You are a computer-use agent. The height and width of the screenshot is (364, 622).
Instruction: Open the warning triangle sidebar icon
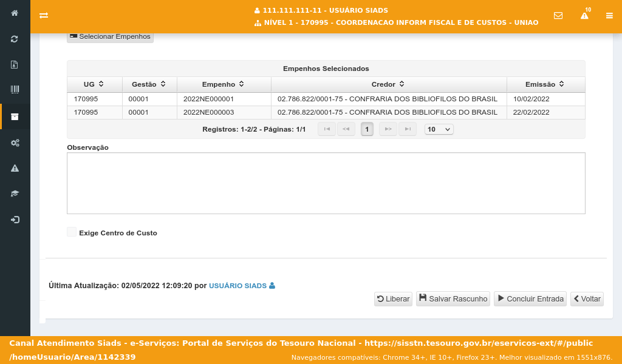[15, 168]
